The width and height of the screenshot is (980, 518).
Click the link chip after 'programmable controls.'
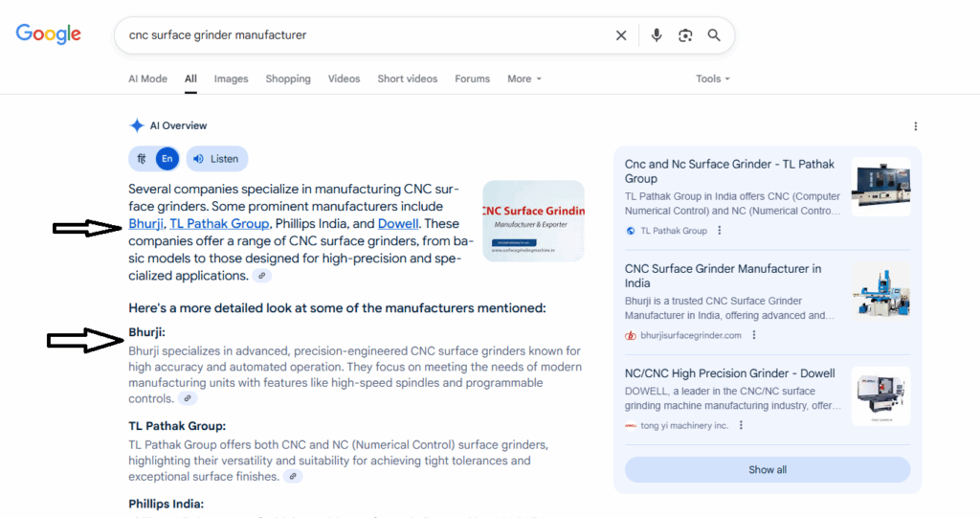coord(187,398)
